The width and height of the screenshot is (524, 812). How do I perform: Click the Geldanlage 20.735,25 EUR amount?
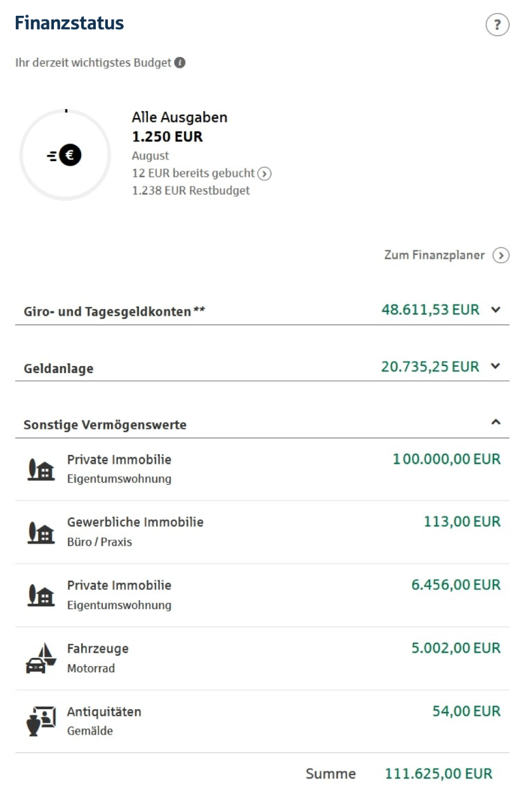[x=430, y=366]
